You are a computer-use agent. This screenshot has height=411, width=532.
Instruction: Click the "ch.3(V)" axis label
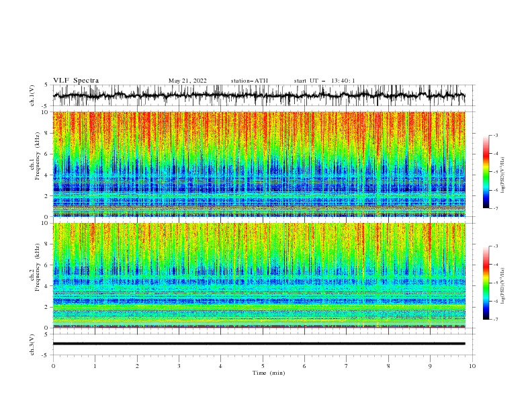(32, 345)
